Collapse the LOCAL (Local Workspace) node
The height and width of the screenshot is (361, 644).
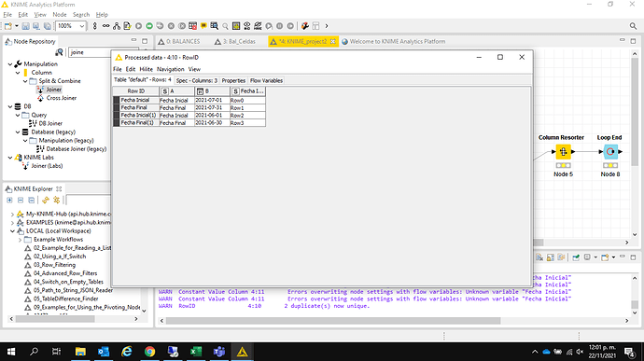click(x=12, y=231)
